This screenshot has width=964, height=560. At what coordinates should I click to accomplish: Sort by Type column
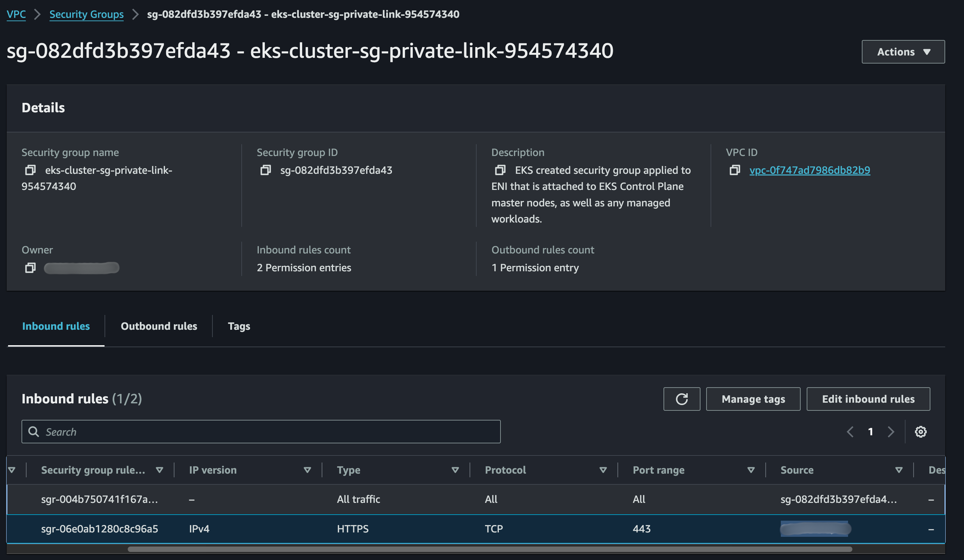click(x=455, y=470)
